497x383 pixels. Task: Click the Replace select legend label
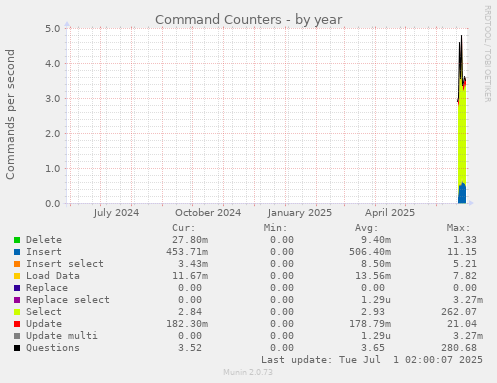point(68,300)
